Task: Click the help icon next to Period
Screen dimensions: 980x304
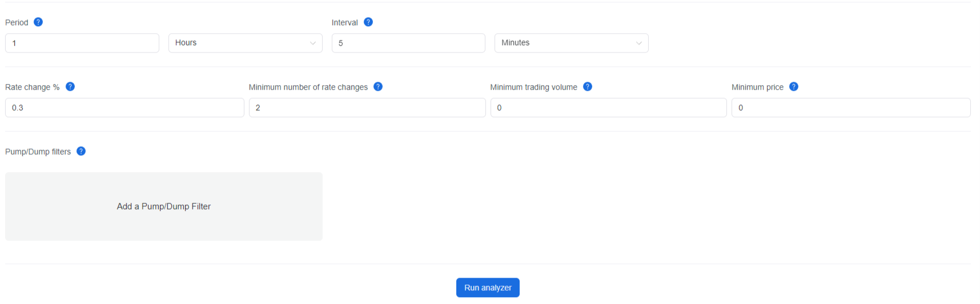Action: 38,22
